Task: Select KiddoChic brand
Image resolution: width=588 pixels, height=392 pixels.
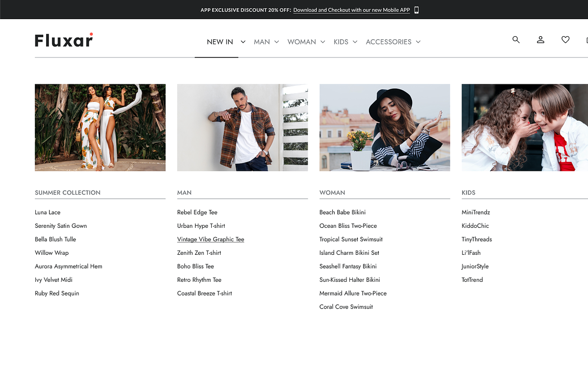Action: pyautogui.click(x=475, y=226)
